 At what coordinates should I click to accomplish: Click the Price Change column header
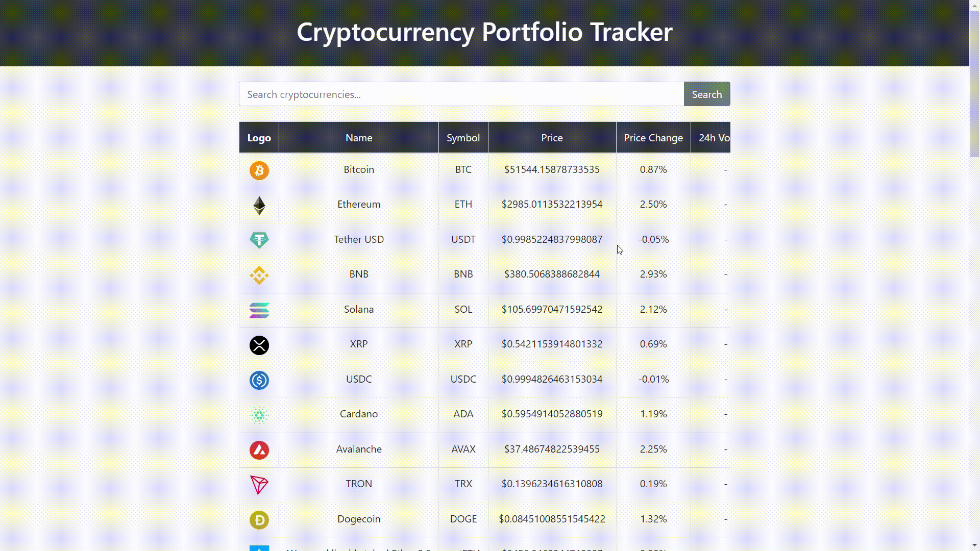pyautogui.click(x=653, y=137)
